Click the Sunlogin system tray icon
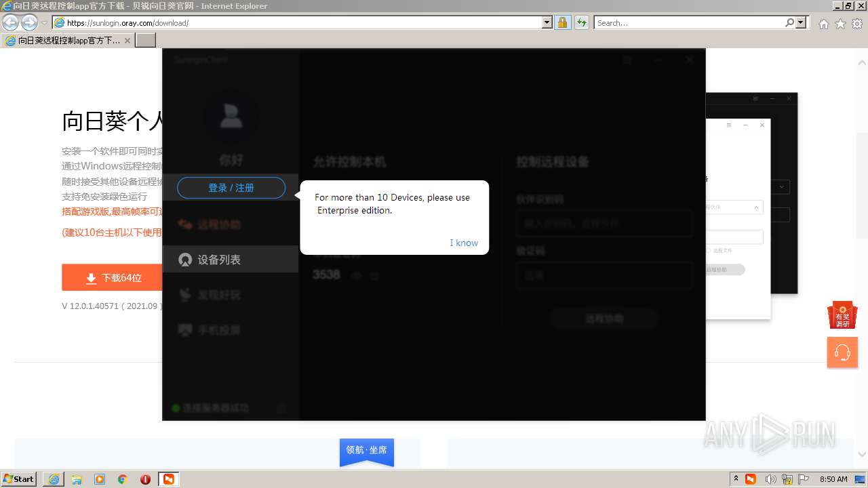Image resolution: width=868 pixels, height=488 pixels. coord(751,479)
